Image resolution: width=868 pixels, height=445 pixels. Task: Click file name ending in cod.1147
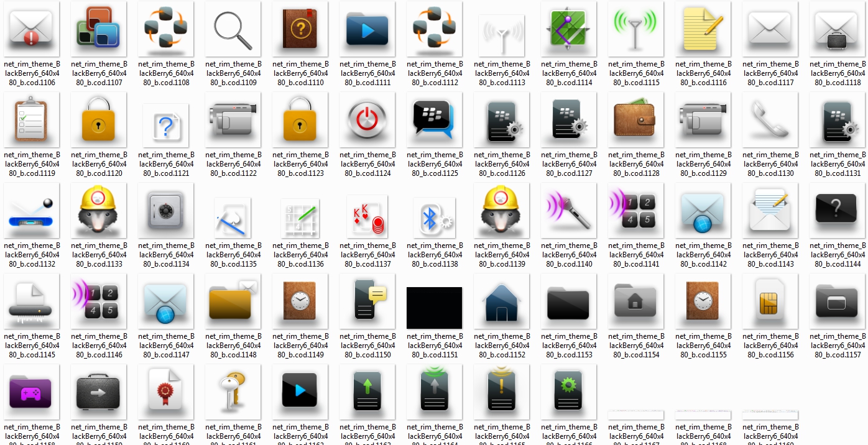tap(166, 346)
